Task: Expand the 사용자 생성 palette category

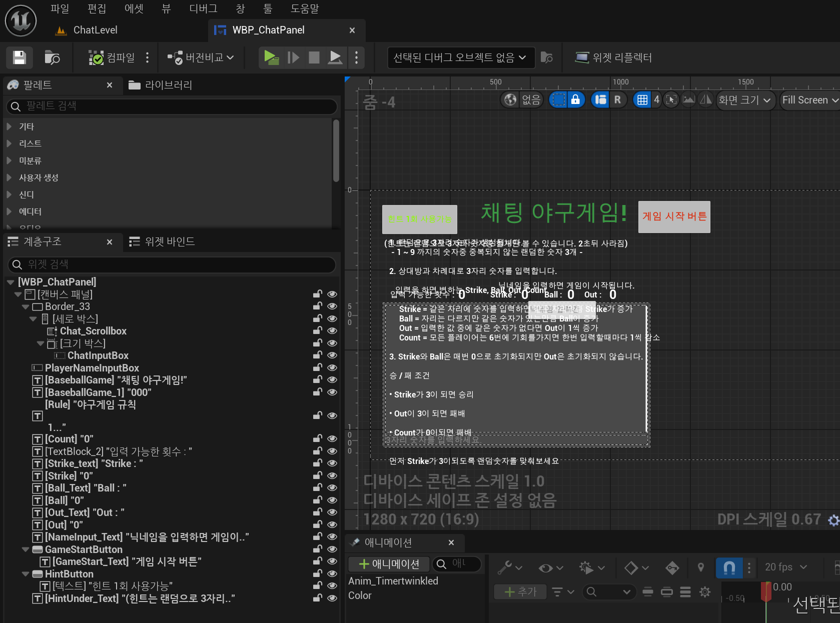Action: click(x=9, y=177)
